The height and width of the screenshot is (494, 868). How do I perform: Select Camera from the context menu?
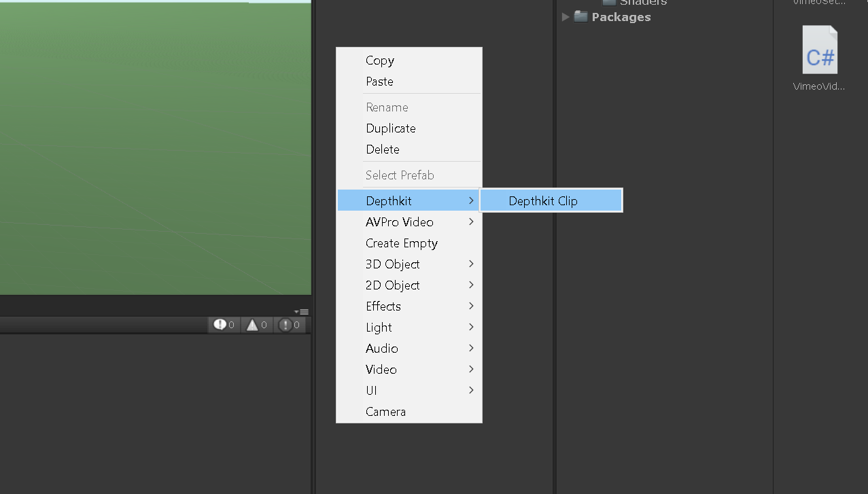click(x=385, y=411)
